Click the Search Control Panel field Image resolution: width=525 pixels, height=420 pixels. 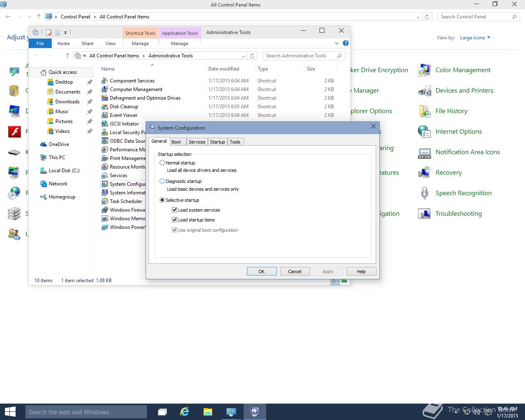[x=478, y=17]
